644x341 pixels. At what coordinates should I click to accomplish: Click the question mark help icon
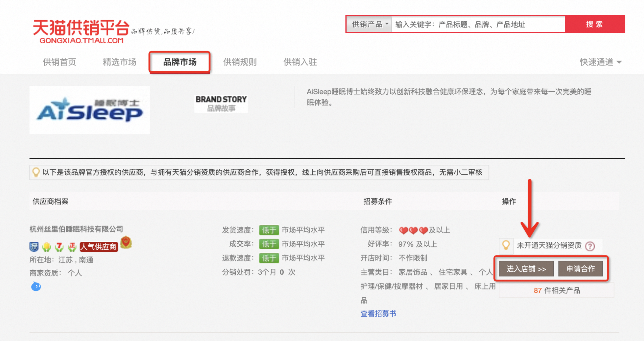tap(590, 246)
